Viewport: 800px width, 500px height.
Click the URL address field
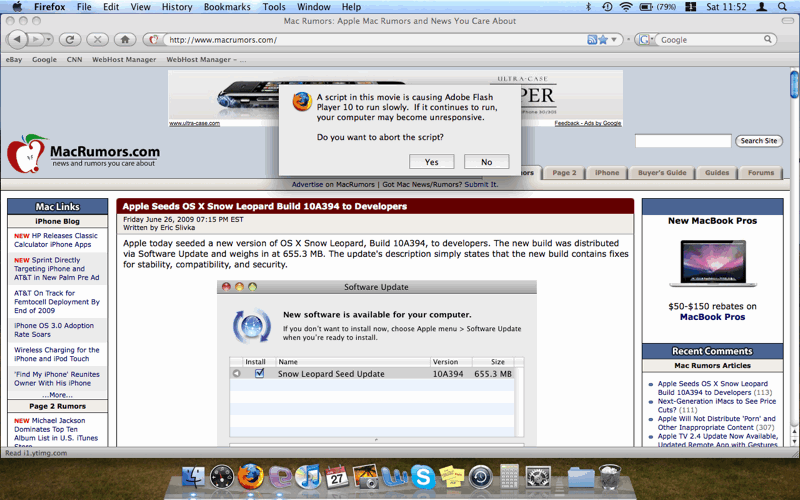pos(377,39)
